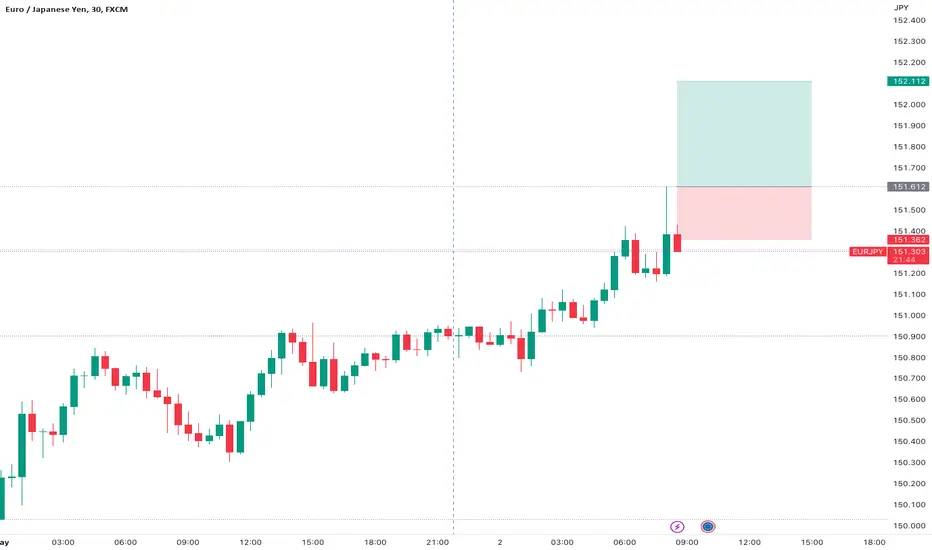
Task: Click the 09:00 label right of day 2
Action: [687, 542]
